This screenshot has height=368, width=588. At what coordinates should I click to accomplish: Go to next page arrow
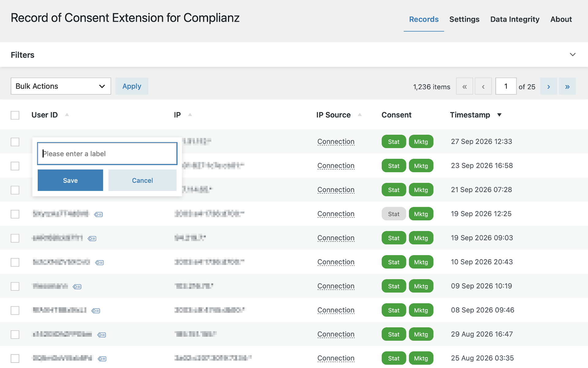pyautogui.click(x=548, y=86)
